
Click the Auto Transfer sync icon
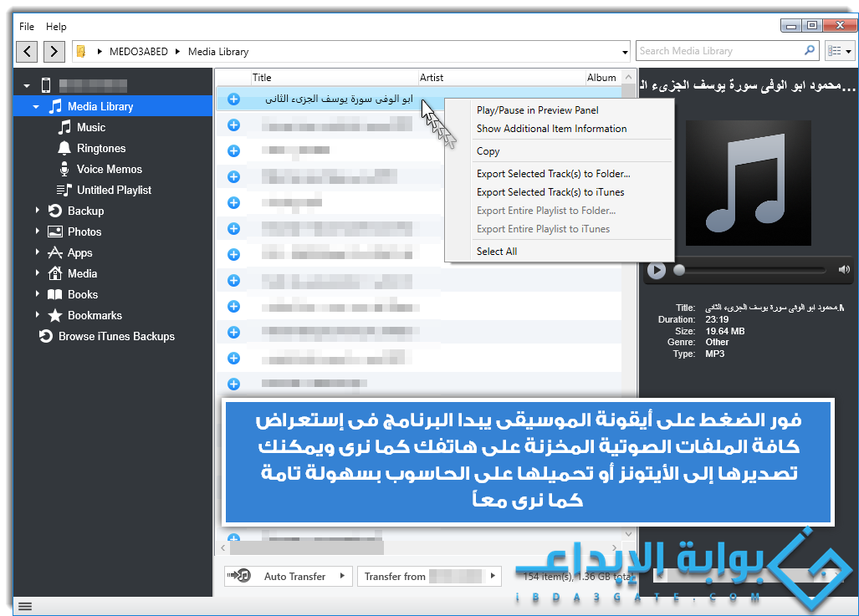239,576
